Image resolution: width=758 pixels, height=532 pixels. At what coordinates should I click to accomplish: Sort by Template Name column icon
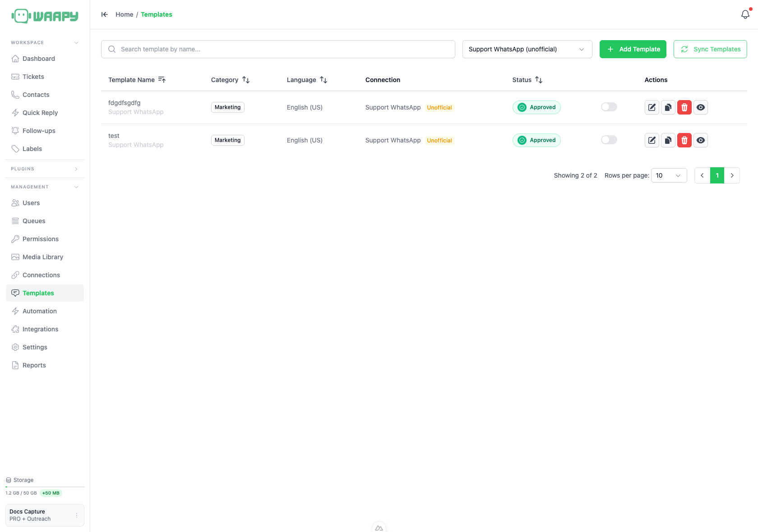tap(162, 80)
